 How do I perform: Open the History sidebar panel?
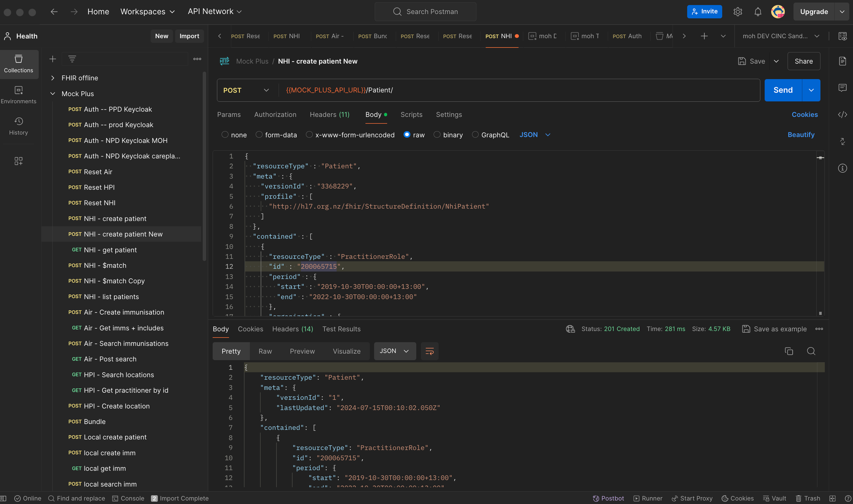pyautogui.click(x=19, y=126)
